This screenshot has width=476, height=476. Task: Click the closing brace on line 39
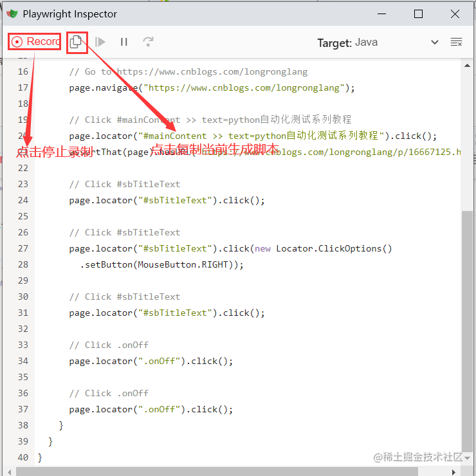50,441
